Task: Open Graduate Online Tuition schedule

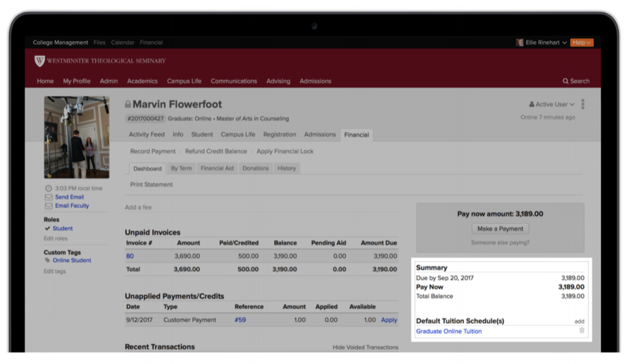Action: [x=449, y=331]
